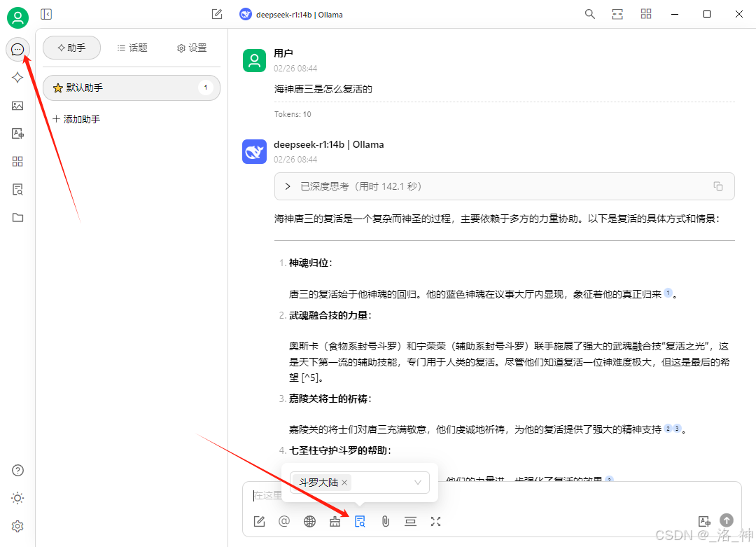Copy the deep thinking content
756x547 pixels.
[x=717, y=186]
